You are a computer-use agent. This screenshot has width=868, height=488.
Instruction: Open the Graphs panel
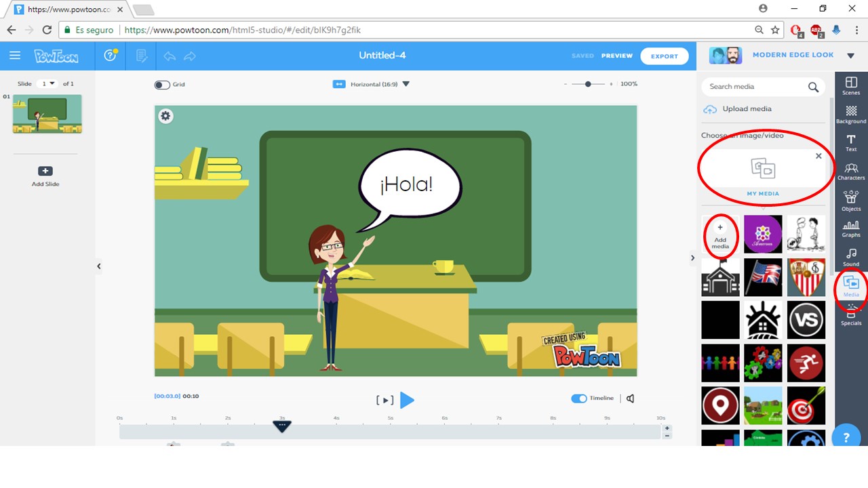(850, 229)
